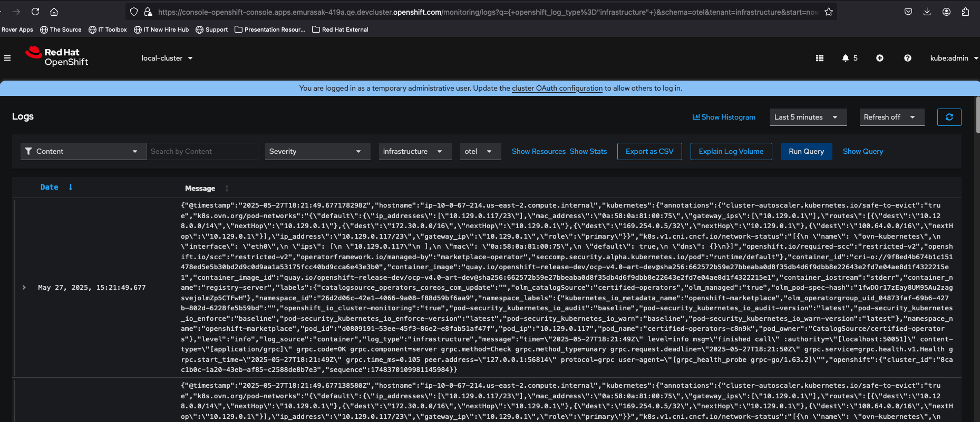Open Presentation Resources bookmark folder
The width and height of the screenshot is (980, 422).
tap(270, 30)
